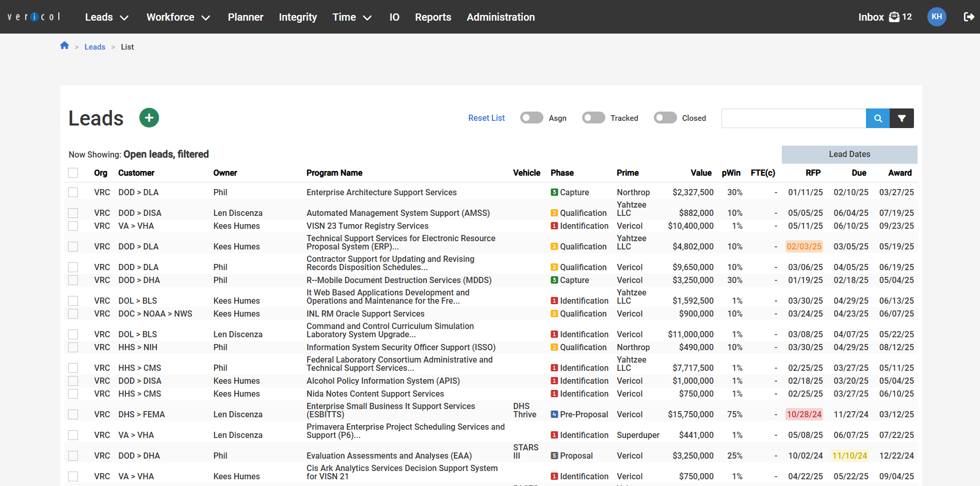Viewport: 980px width, 486px height.
Task: Navigate to the Administration menu
Action: coord(501,17)
